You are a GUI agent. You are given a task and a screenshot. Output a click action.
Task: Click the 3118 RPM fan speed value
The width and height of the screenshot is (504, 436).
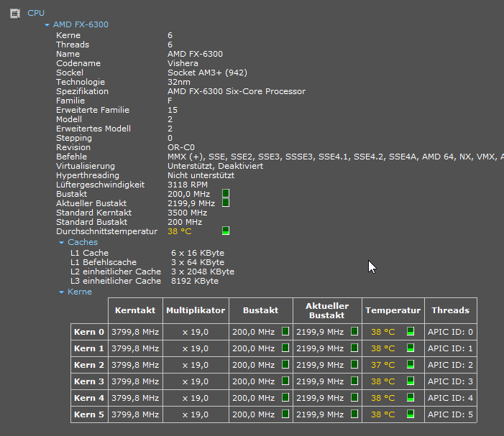[x=188, y=185]
